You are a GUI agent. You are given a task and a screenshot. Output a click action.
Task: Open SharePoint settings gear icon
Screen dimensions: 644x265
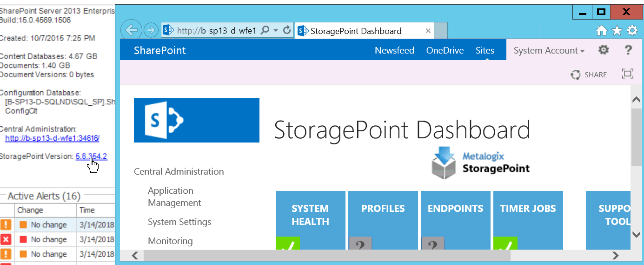coord(603,50)
